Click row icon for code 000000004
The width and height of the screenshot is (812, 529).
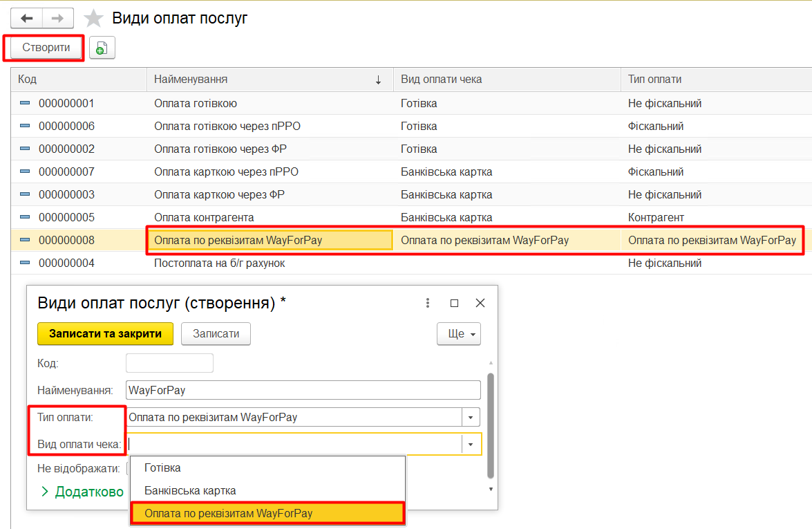point(25,263)
